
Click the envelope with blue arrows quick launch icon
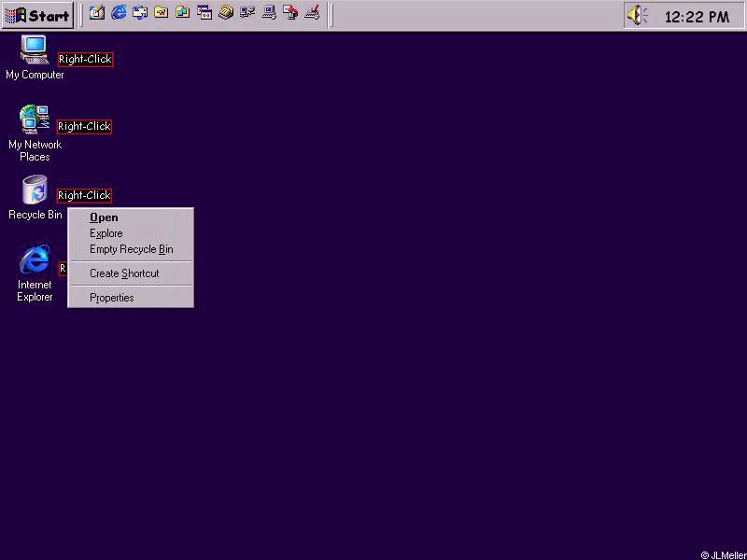140,12
